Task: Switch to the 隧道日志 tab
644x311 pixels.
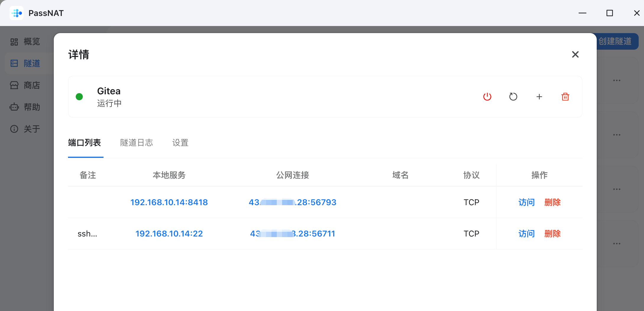Action: coord(136,143)
